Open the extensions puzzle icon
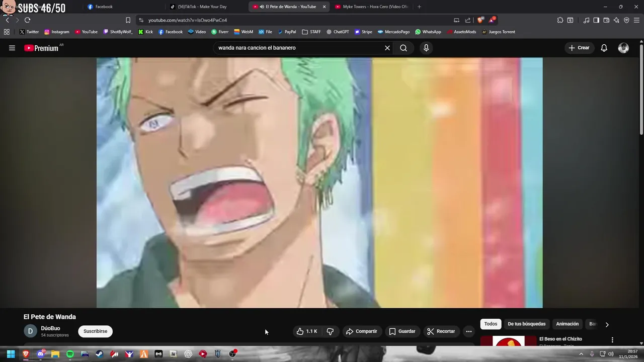Screen dimensions: 644x362 pyautogui.click(x=560, y=20)
